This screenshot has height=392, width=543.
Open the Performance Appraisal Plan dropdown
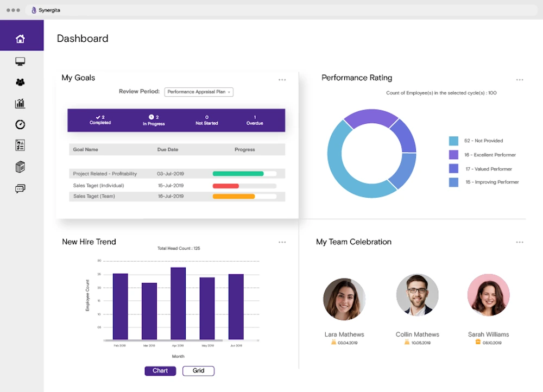coord(199,92)
